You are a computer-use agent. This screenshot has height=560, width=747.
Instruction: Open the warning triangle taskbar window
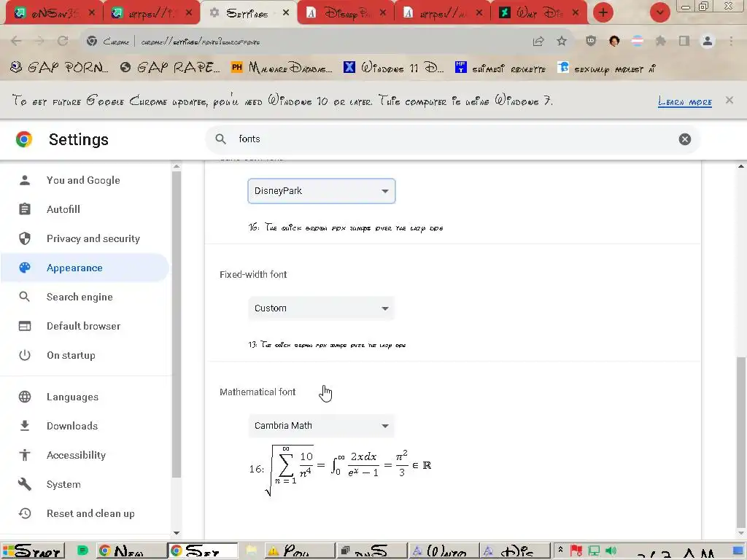300,551
